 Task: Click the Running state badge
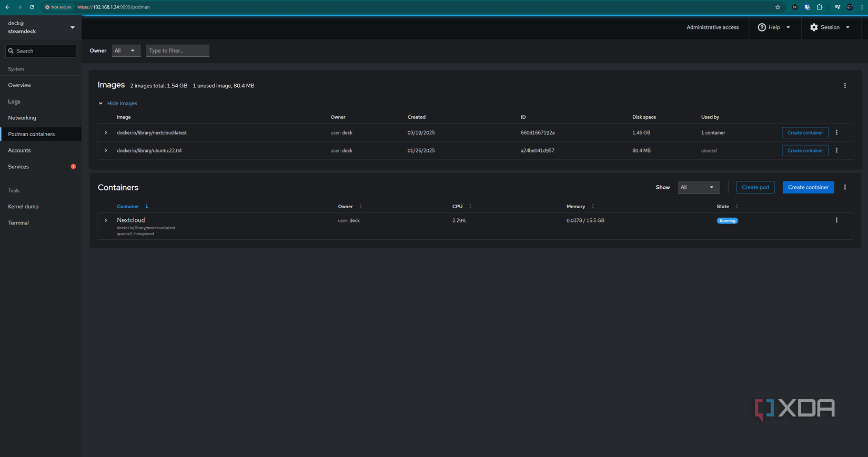pyautogui.click(x=727, y=221)
